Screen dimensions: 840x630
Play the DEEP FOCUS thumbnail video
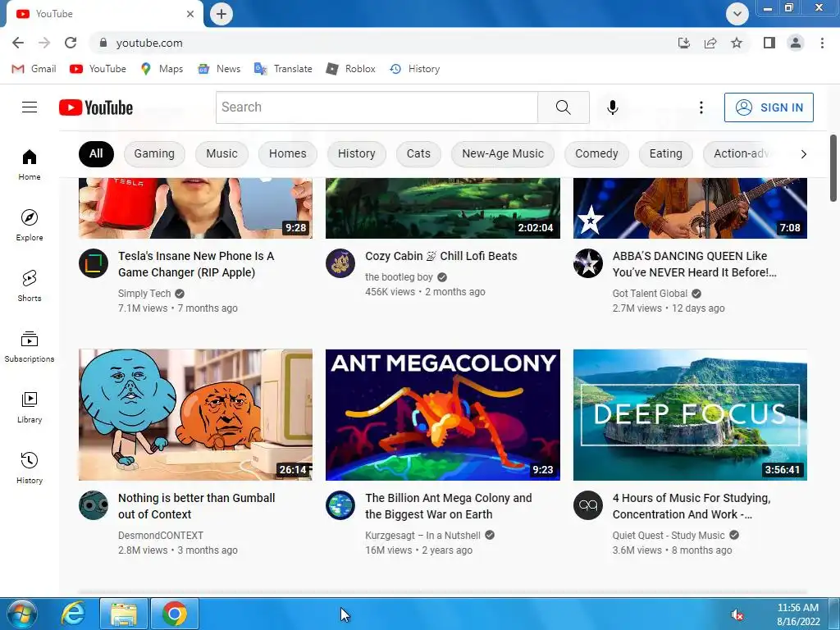click(690, 414)
